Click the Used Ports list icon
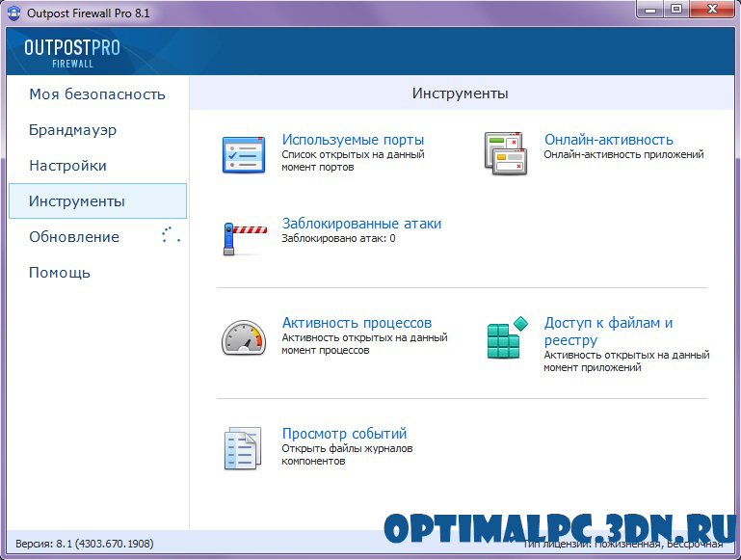Viewport: 741px width, 560px height. [x=244, y=154]
